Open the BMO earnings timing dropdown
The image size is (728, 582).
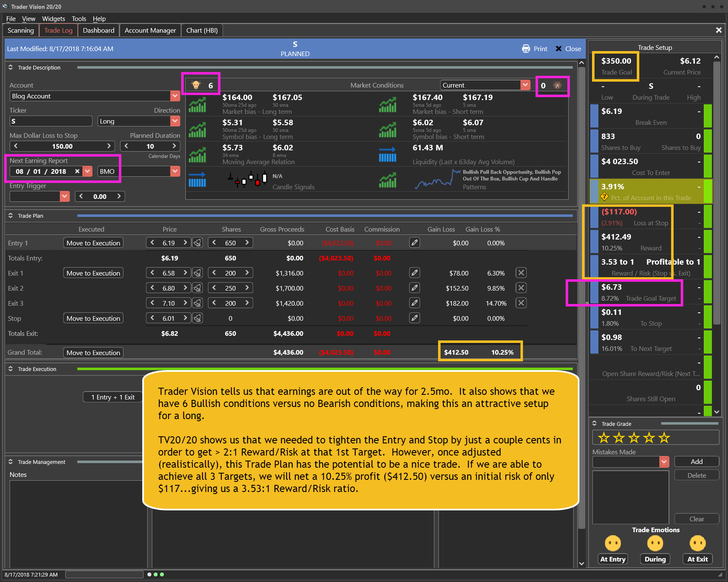pos(175,171)
